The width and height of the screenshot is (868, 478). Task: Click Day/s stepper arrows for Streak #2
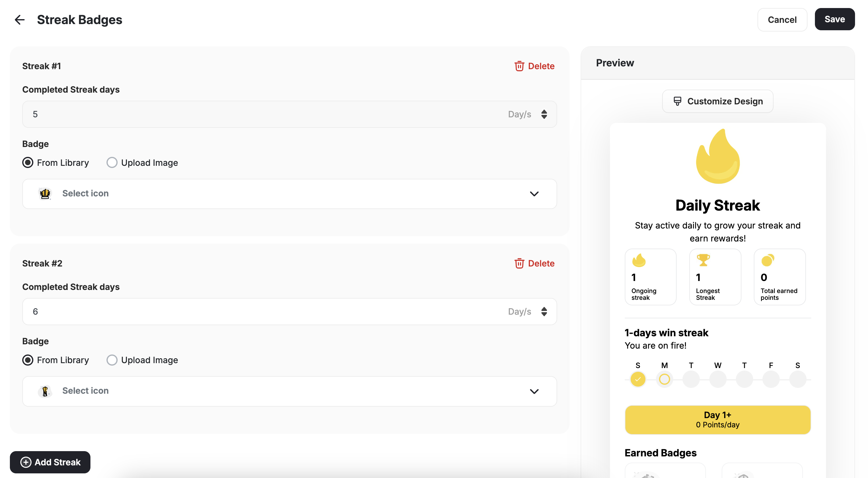tap(544, 312)
